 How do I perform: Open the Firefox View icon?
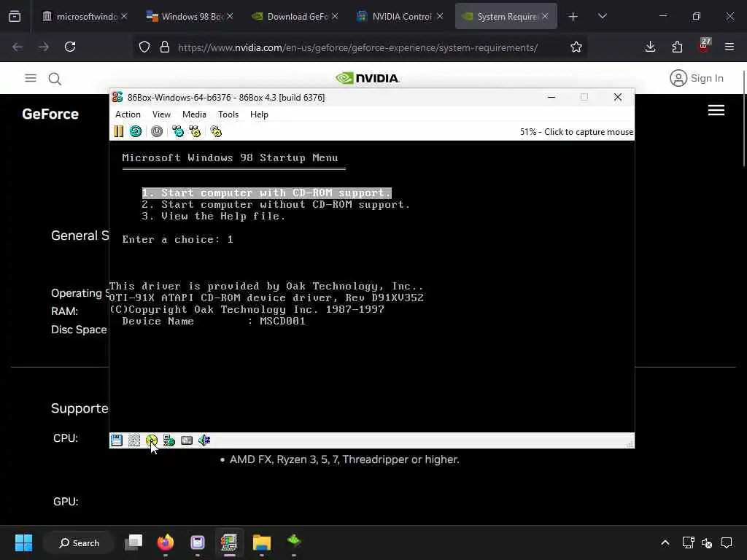(x=15, y=17)
